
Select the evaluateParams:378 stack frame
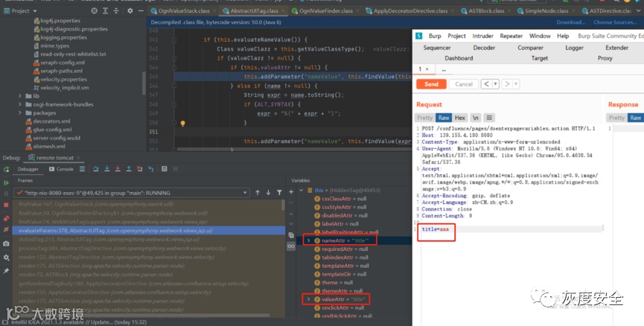tap(149, 231)
